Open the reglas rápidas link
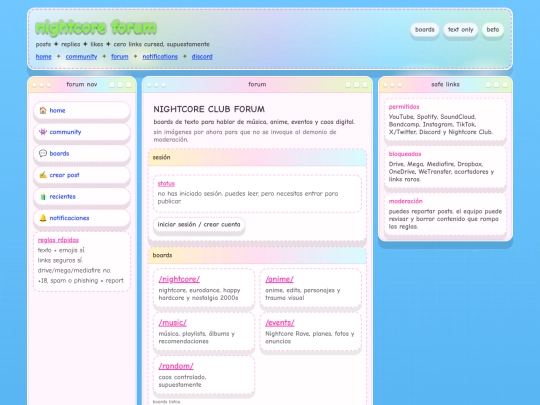This screenshot has width=540, height=405. pos(58,240)
